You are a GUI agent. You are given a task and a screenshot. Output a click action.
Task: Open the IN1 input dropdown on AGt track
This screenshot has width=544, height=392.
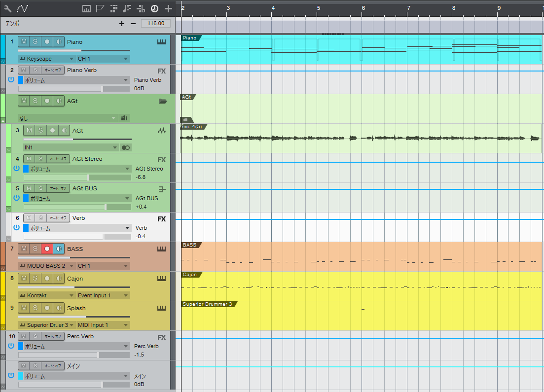[71, 148]
